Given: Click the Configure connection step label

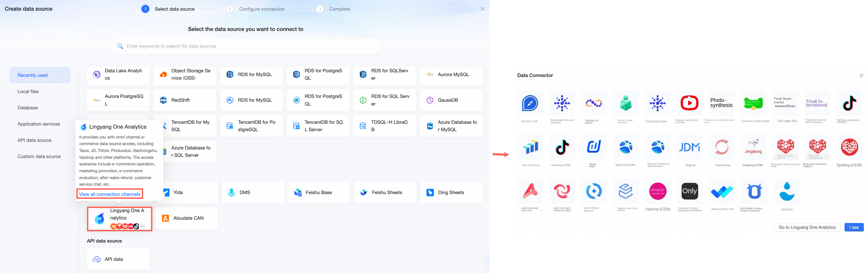Looking at the screenshot, I should [x=262, y=9].
